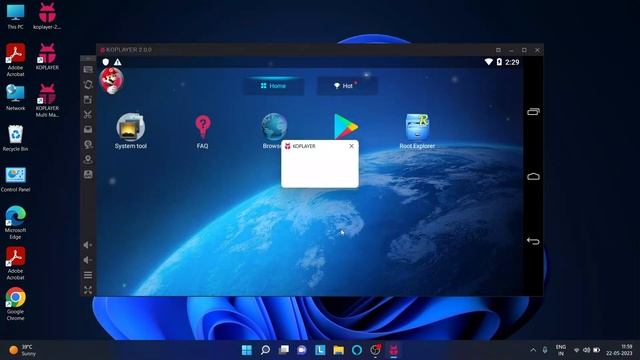Open the GPS location icon in sidebar

(88, 159)
